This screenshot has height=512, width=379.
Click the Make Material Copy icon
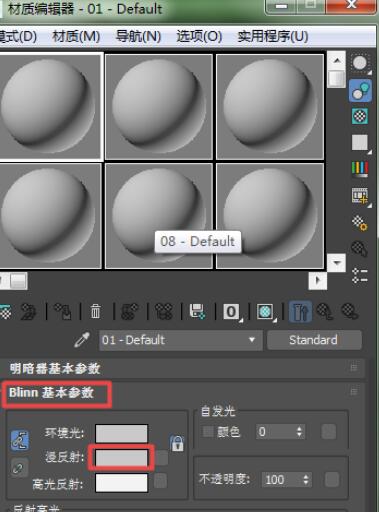tap(130, 312)
